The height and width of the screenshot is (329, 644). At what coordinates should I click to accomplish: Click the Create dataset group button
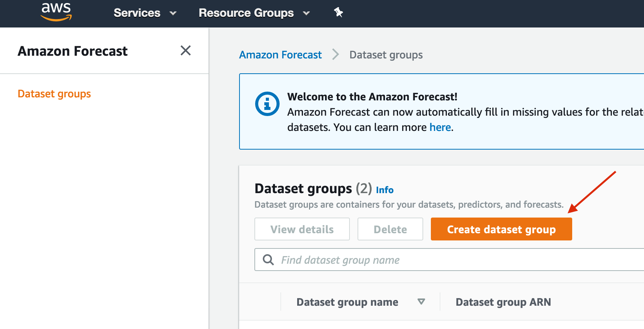(502, 229)
